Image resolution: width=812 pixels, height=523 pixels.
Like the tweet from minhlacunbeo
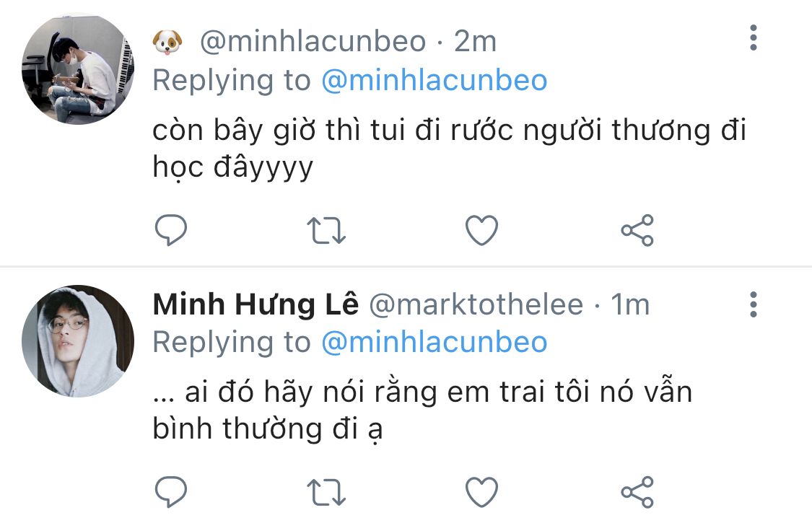coord(481,230)
